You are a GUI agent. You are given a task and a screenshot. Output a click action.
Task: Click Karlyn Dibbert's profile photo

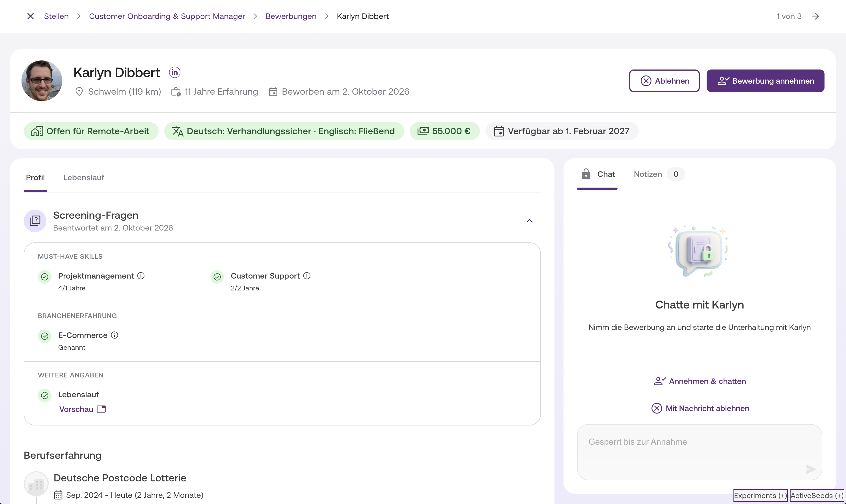click(x=42, y=81)
